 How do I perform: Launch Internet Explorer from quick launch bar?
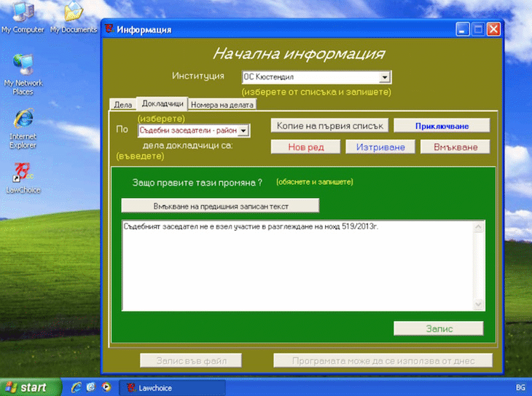(77, 387)
